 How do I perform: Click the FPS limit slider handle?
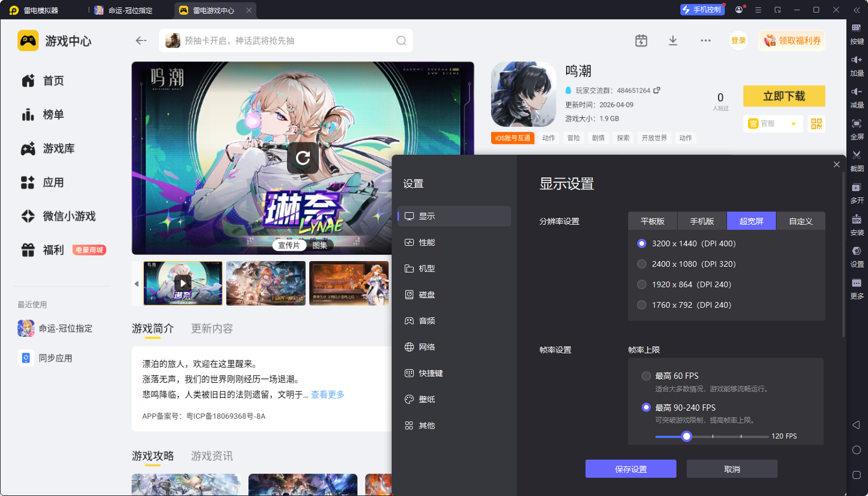point(687,436)
